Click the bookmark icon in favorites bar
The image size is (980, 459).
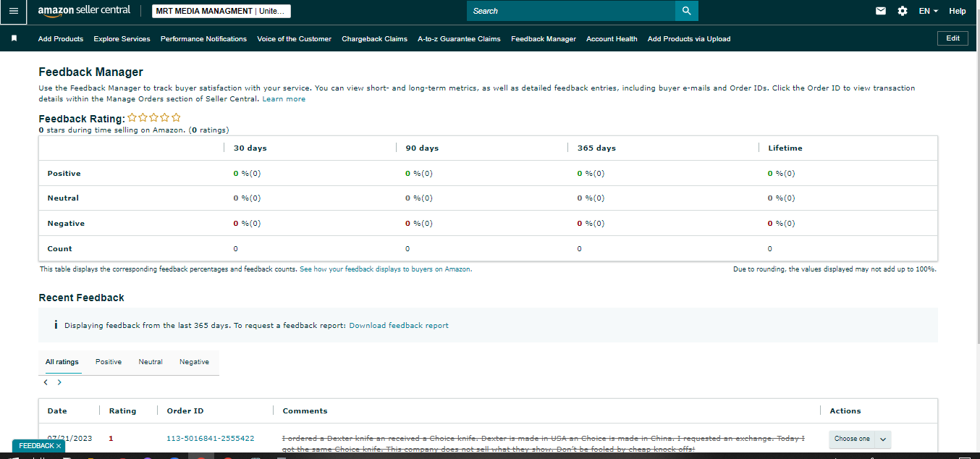pyautogui.click(x=14, y=38)
